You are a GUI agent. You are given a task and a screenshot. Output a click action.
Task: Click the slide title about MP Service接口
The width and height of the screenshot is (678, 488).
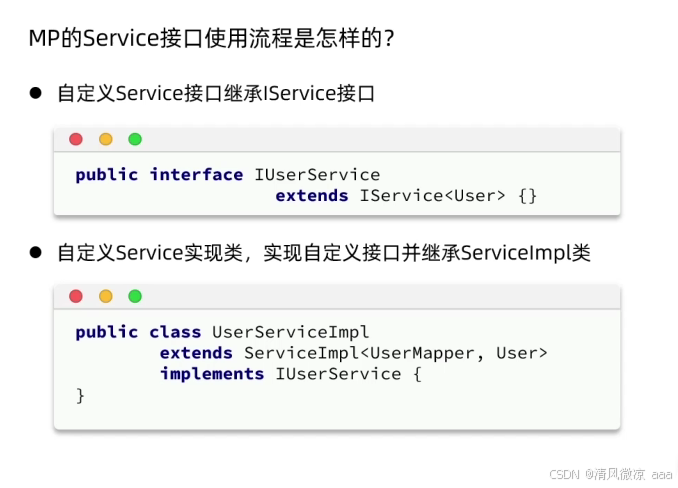click(211, 38)
